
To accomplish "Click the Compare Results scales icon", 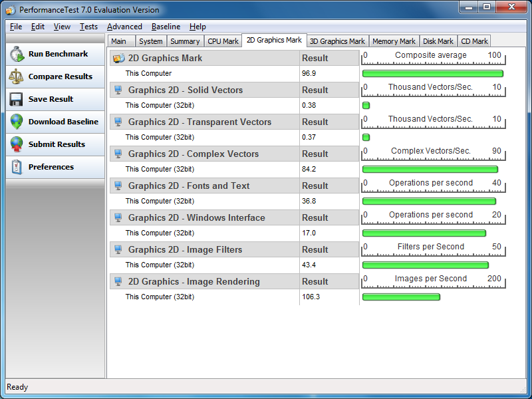I will click(16, 76).
